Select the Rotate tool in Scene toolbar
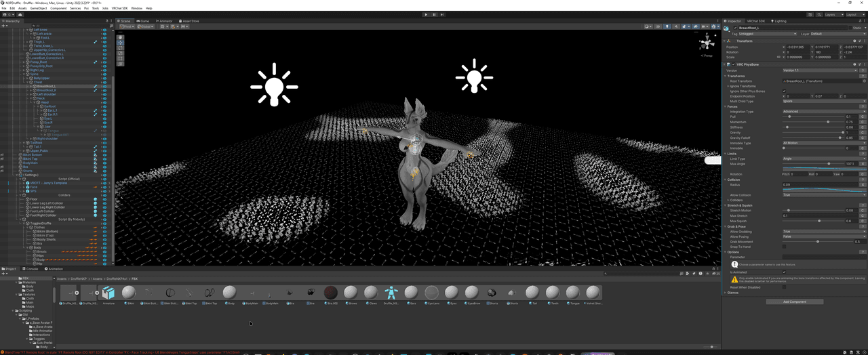Screen dimensions: 868x355 click(x=121, y=48)
